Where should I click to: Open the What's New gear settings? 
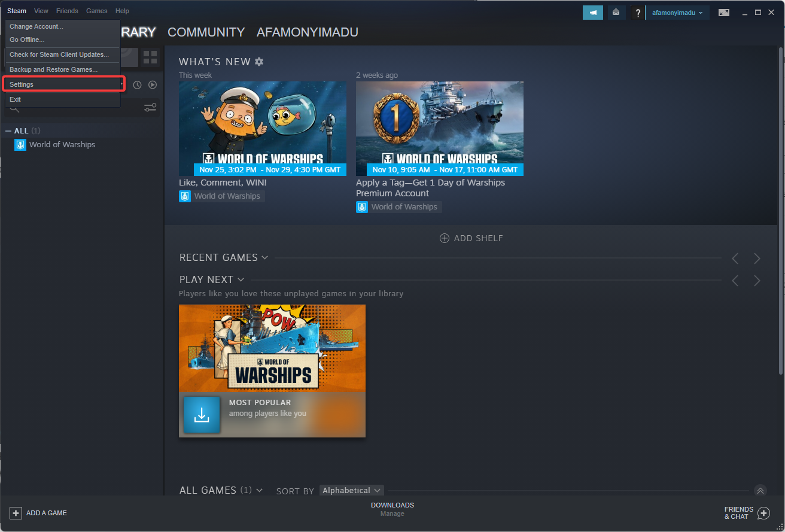click(x=259, y=62)
